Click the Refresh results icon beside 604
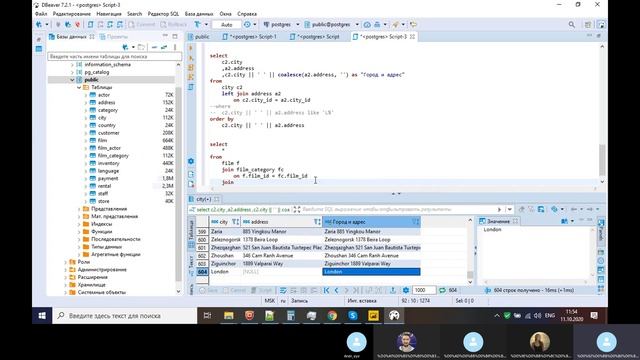 tap(442, 290)
